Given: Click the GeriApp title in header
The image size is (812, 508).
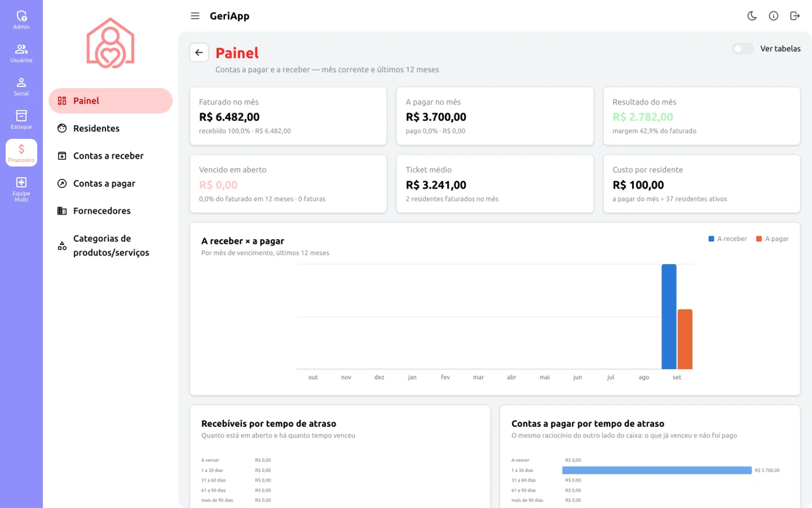Looking at the screenshot, I should (230, 16).
